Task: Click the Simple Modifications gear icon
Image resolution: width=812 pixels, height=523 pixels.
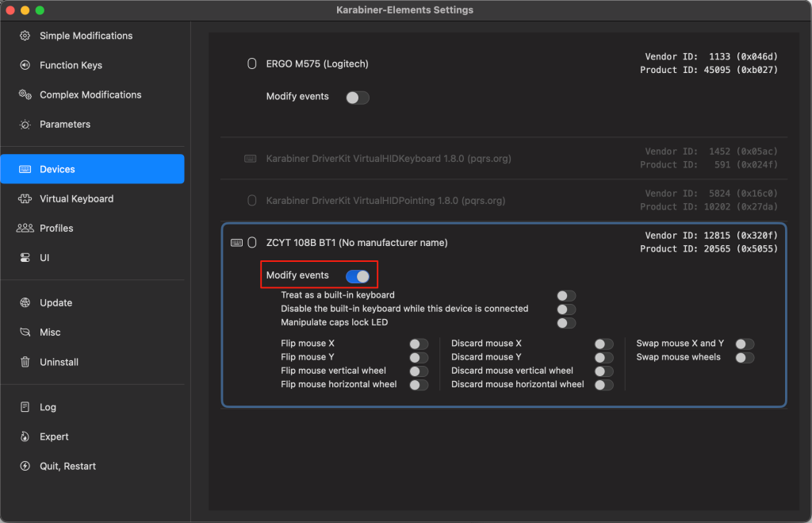Action: click(x=25, y=36)
